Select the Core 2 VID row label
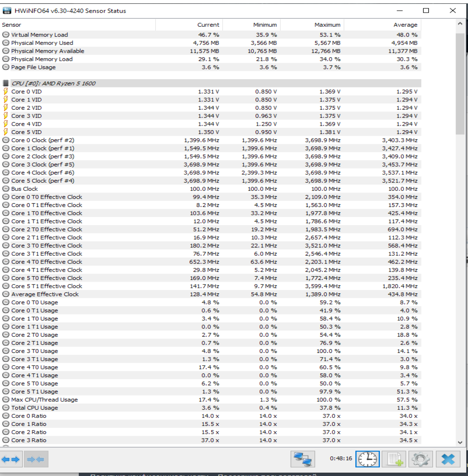 (26, 108)
